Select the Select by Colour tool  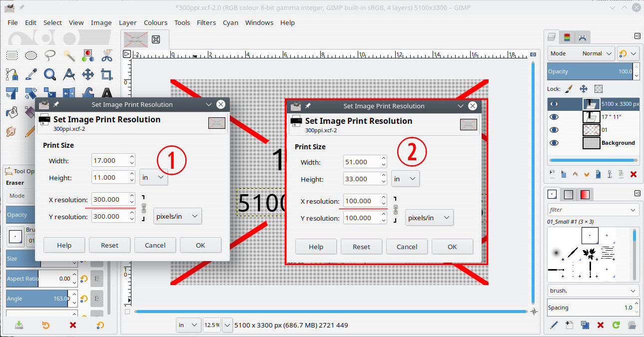coord(88,55)
